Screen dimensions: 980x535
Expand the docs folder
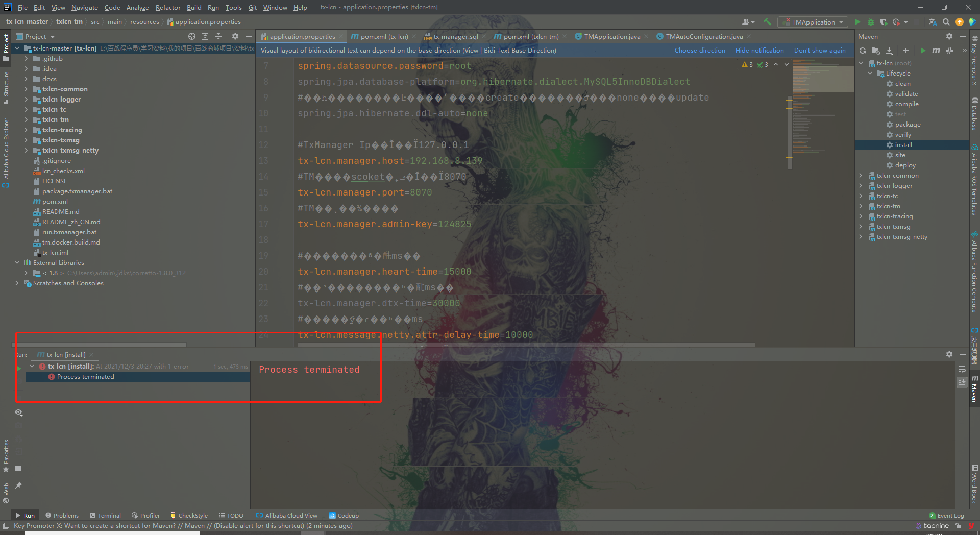point(26,79)
